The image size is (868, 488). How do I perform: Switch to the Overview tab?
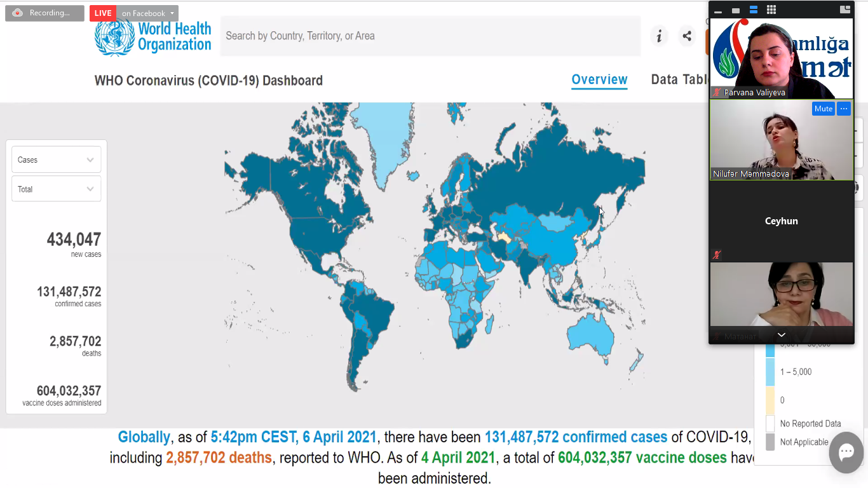(599, 80)
